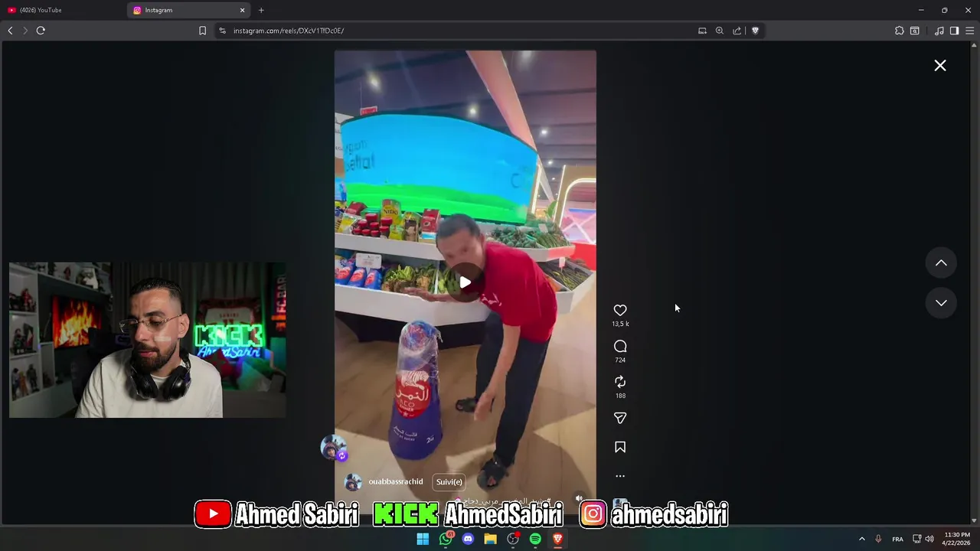Save the reel with the bookmark icon
Screen dimensions: 980x551
click(x=620, y=447)
